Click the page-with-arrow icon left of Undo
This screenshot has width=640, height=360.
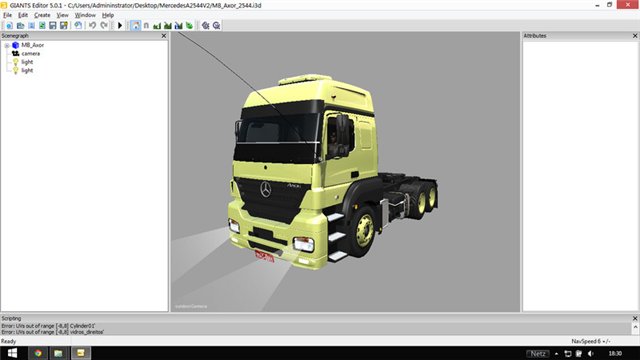[78, 25]
